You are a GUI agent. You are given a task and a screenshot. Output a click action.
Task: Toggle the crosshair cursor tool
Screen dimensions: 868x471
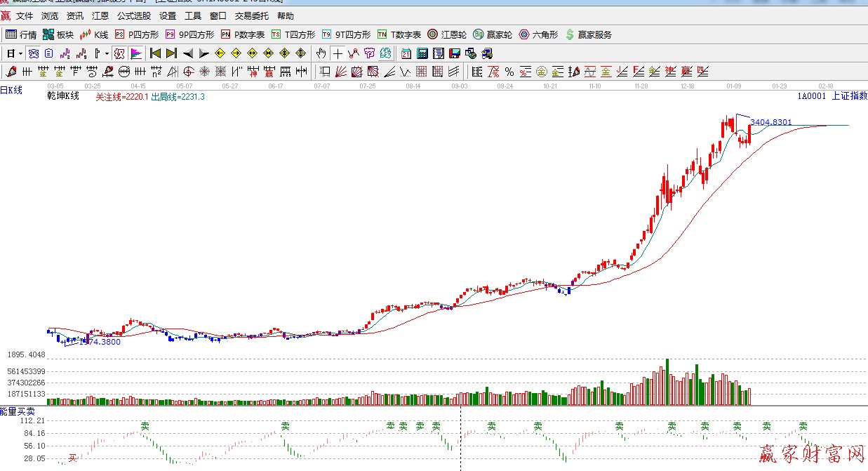coord(338,53)
